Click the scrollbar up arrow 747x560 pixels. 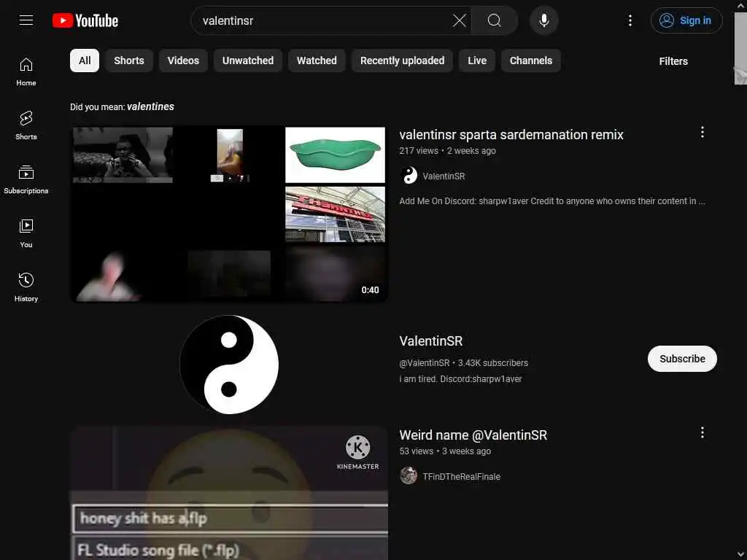pos(740,5)
